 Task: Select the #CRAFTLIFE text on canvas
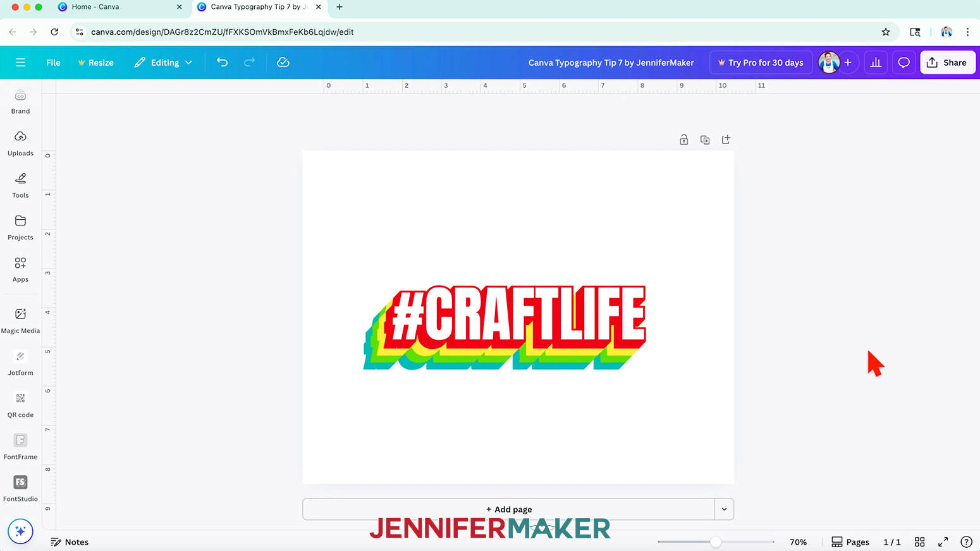point(505,327)
